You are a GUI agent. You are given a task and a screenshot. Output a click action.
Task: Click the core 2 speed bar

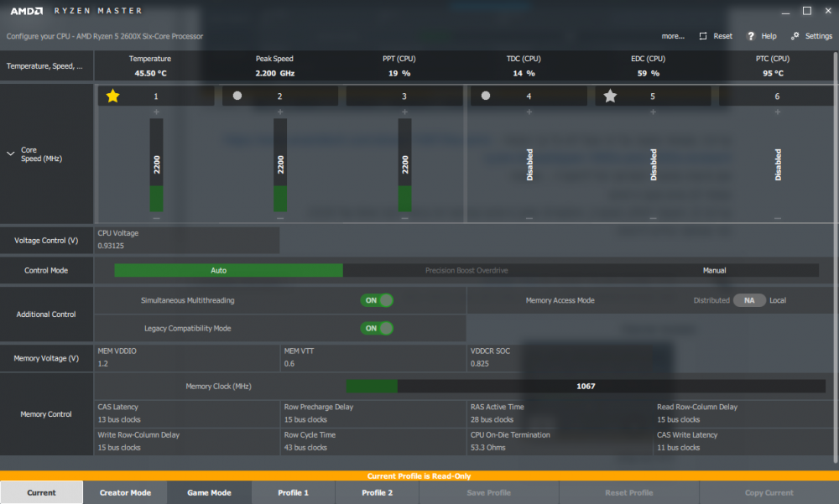point(280,165)
